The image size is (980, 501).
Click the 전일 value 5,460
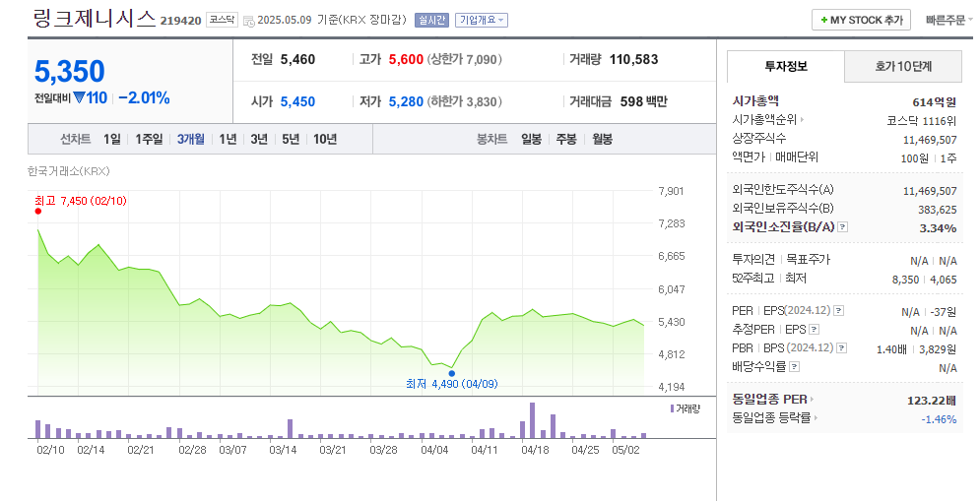tap(297, 59)
